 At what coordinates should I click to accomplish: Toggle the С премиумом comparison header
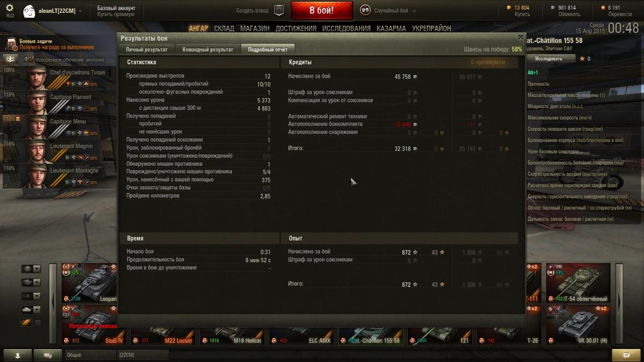(x=488, y=62)
